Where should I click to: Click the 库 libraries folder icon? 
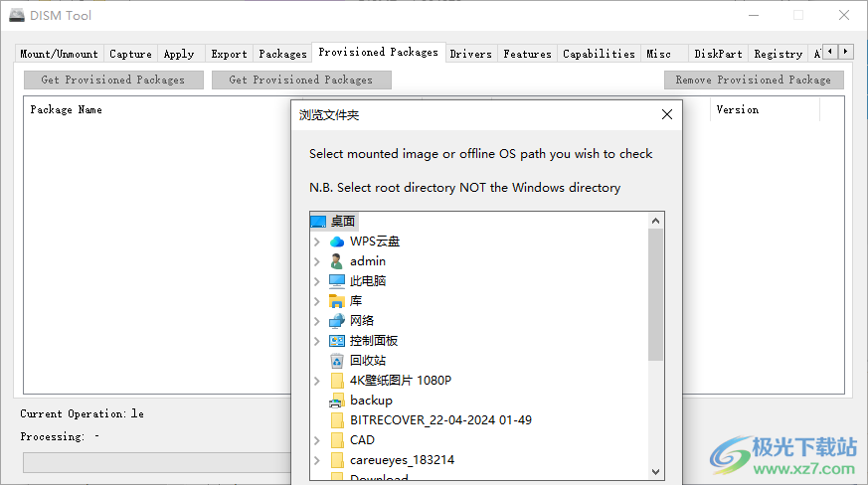click(x=337, y=301)
